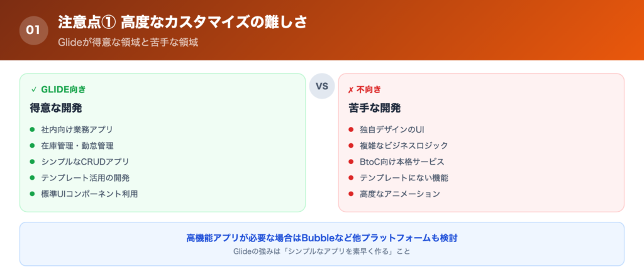Screen dimensions: 644x279
Task: Click the red X mark beside "不向き"
Action: [351, 89]
